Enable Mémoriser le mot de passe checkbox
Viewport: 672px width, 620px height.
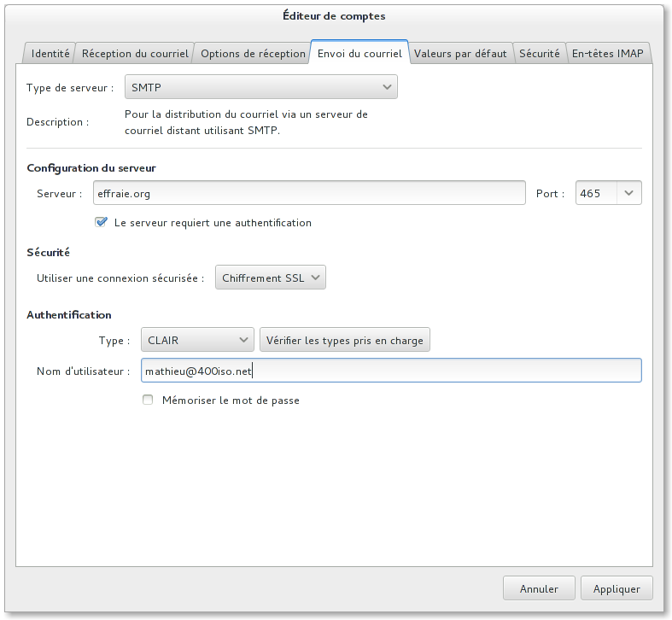149,400
